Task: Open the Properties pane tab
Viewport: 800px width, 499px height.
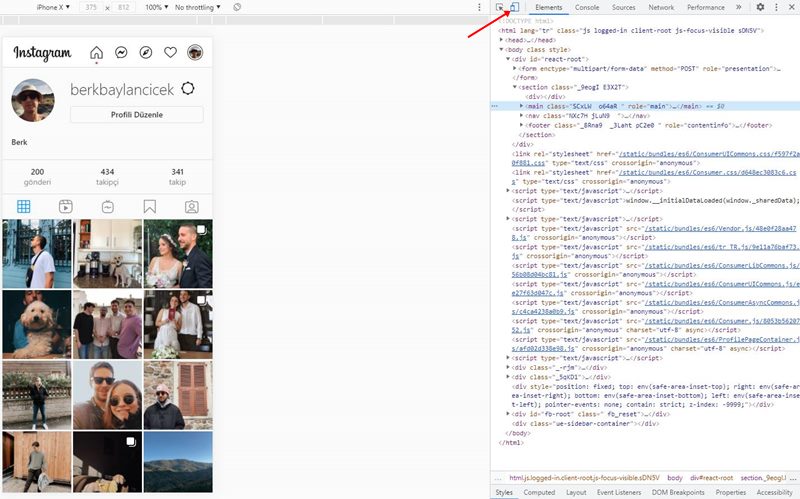Action: (731, 492)
